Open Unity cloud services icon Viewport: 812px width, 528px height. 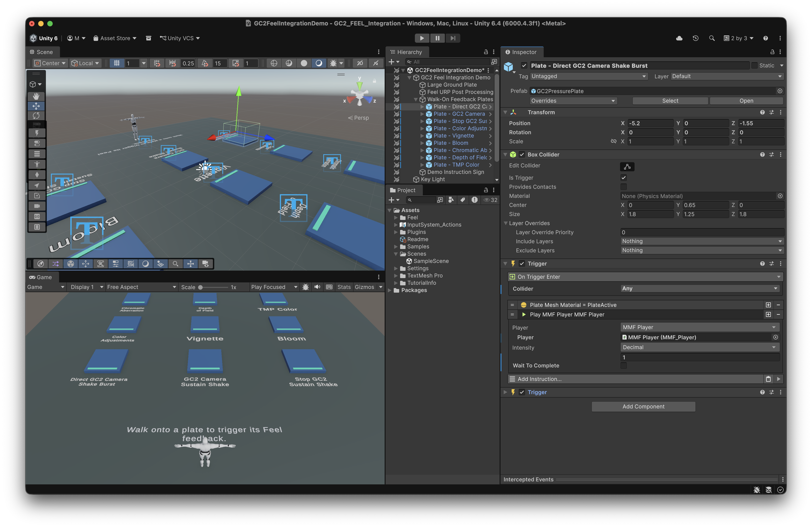tap(679, 38)
